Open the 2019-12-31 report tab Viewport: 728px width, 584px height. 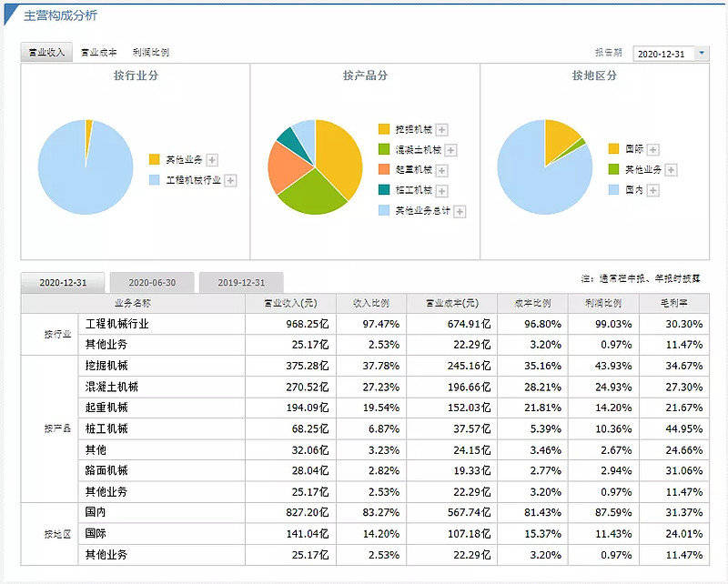241,282
